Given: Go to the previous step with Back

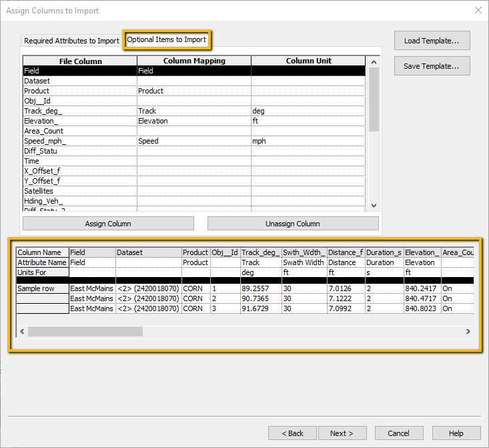Looking at the screenshot, I should point(292,433).
